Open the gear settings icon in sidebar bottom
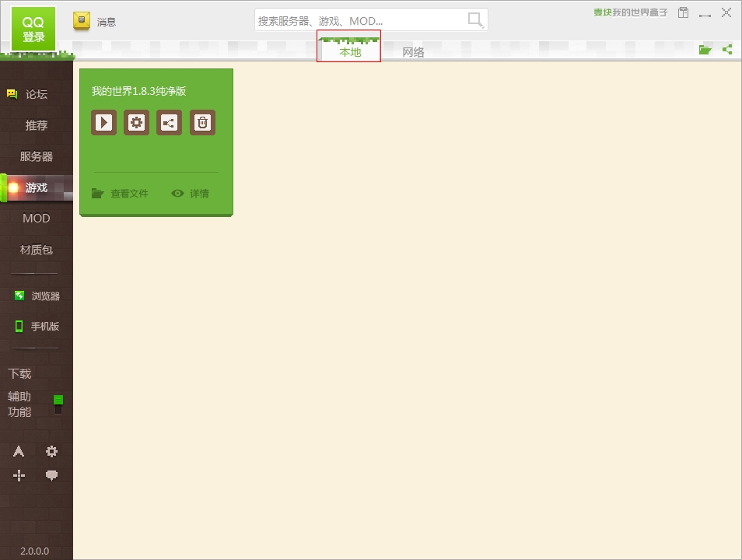This screenshot has width=742, height=560. tap(51, 451)
